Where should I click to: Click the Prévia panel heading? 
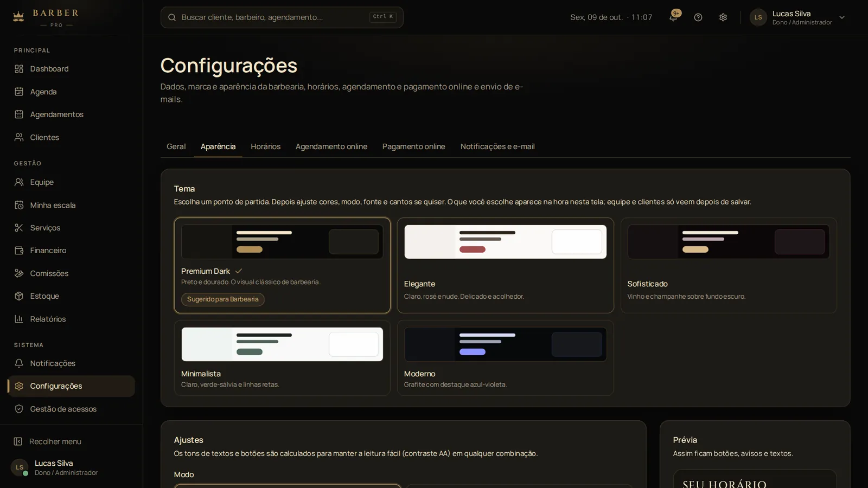coord(685,440)
